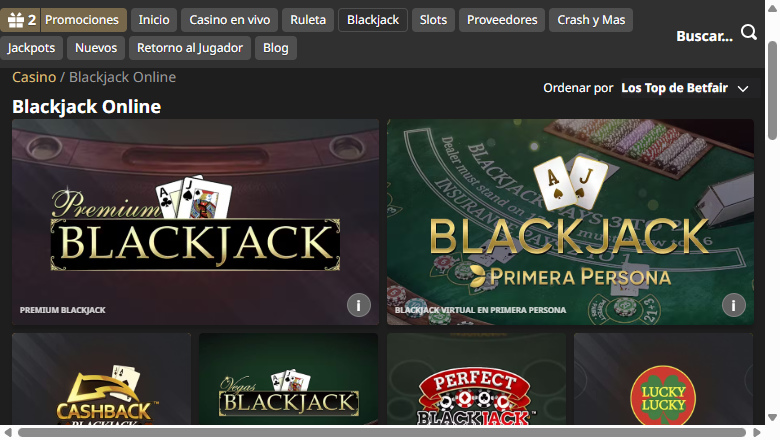Image resolution: width=780 pixels, height=440 pixels.
Task: Click the PREMIUM BLACKJACK caption text
Action: [x=63, y=310]
